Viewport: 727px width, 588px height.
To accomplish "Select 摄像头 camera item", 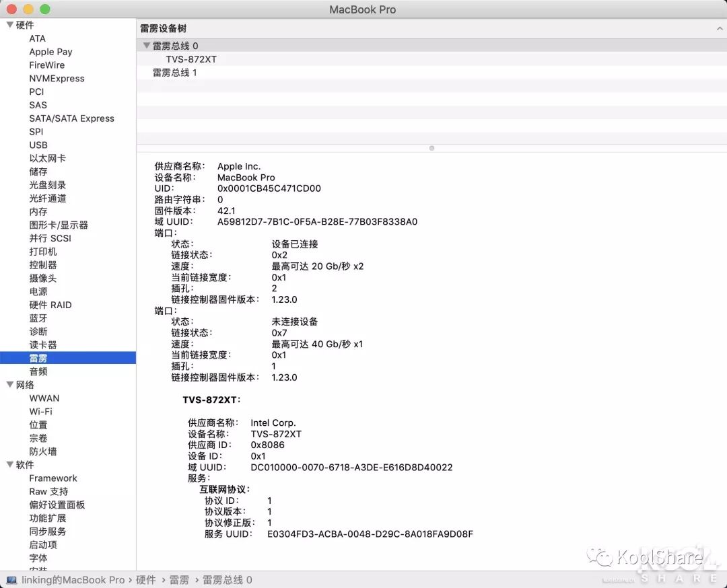I will click(42, 279).
